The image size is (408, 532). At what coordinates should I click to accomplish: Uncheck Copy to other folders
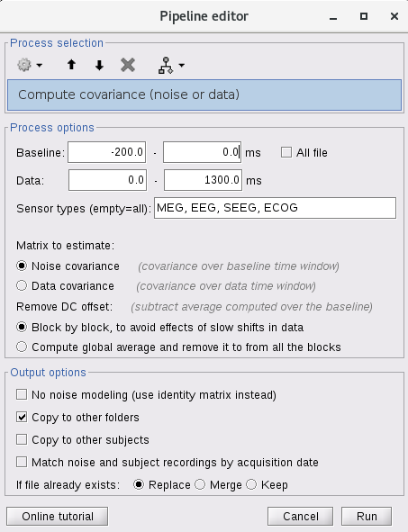click(22, 417)
